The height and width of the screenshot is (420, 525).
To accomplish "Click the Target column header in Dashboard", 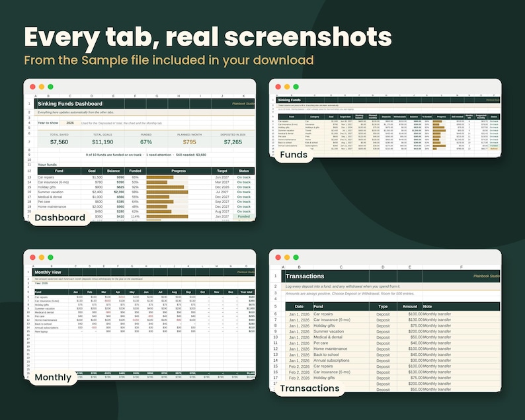I will 222,171.
